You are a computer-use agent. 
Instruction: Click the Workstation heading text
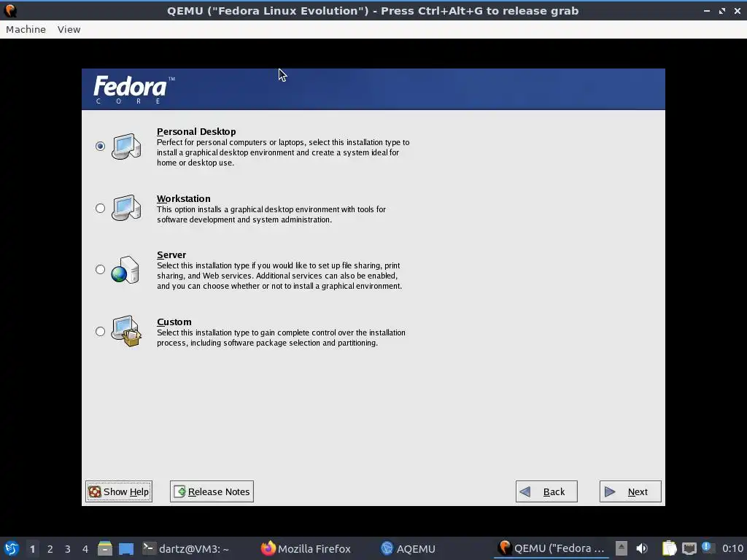(183, 198)
